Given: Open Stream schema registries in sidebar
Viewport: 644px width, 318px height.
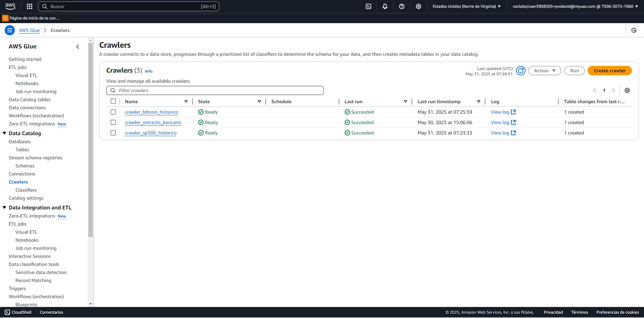Looking at the screenshot, I should coord(35,158).
